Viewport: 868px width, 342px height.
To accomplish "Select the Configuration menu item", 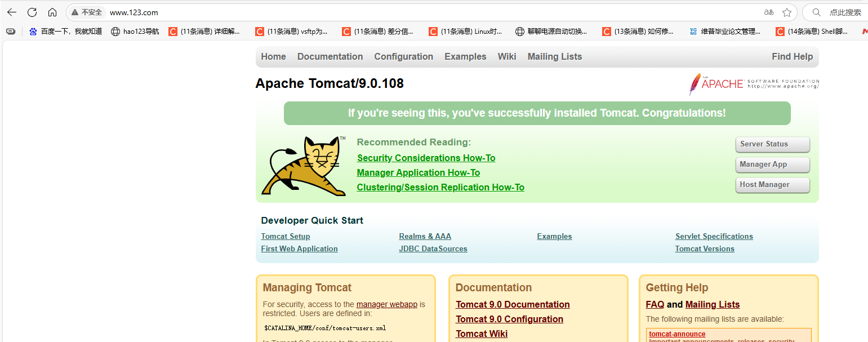I will tap(403, 56).
